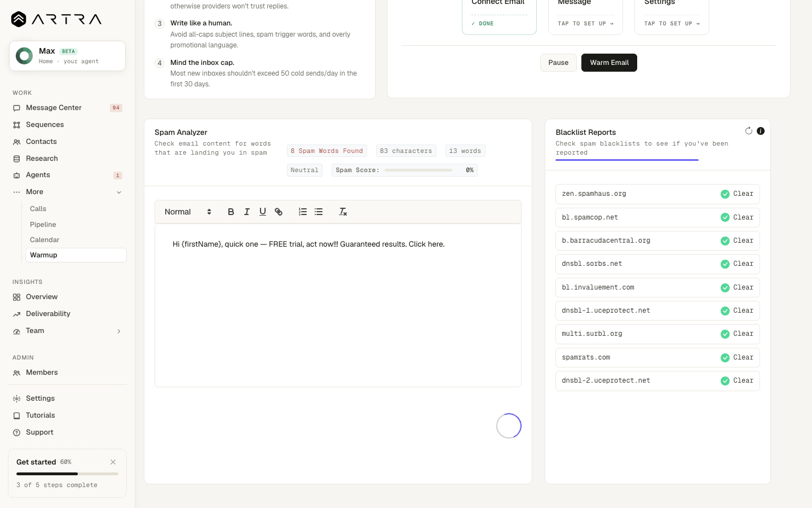
Task: Apply numbered list formatting
Action: [303, 212]
